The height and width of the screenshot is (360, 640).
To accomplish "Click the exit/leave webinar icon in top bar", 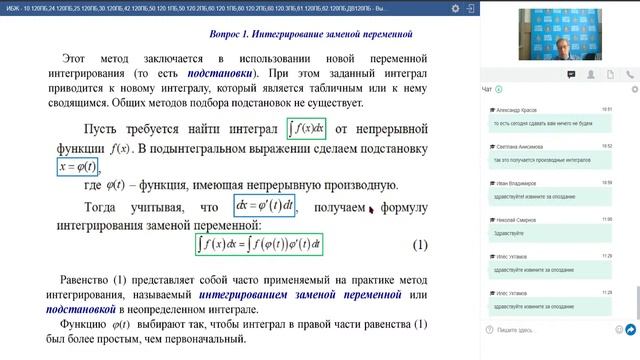I will pyautogui.click(x=471, y=8).
